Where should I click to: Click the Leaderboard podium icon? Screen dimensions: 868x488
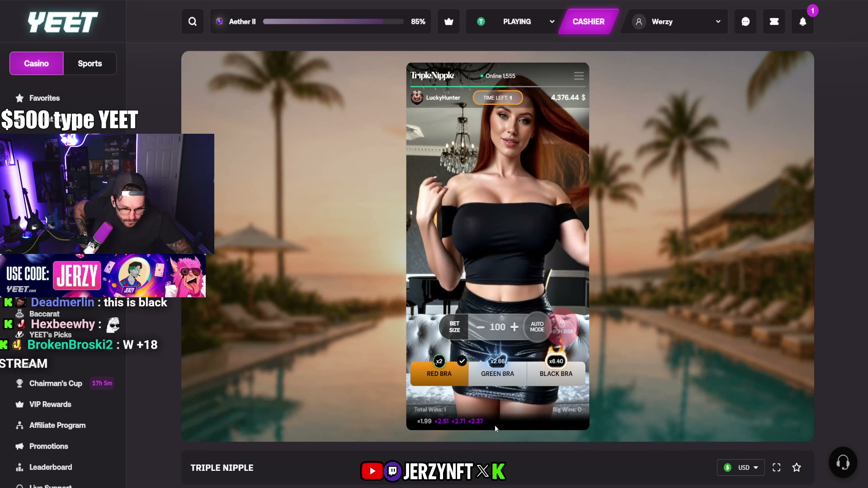pos(19,467)
